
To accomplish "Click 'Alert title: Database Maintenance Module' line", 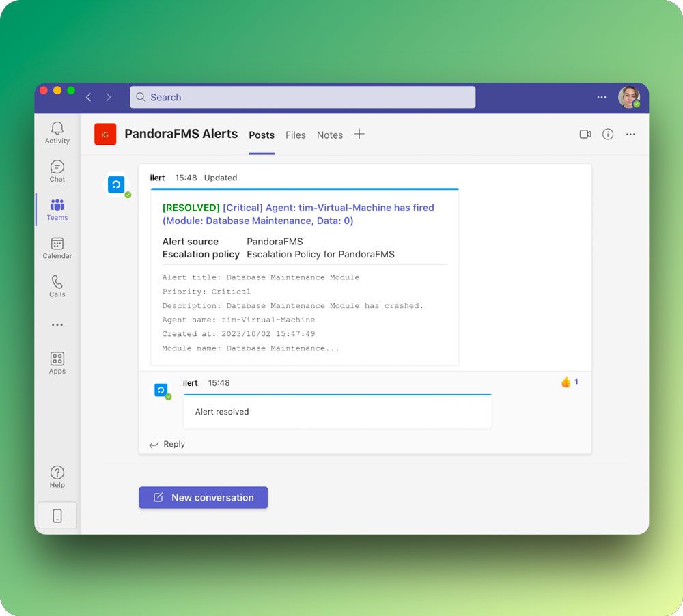I will pos(261,277).
